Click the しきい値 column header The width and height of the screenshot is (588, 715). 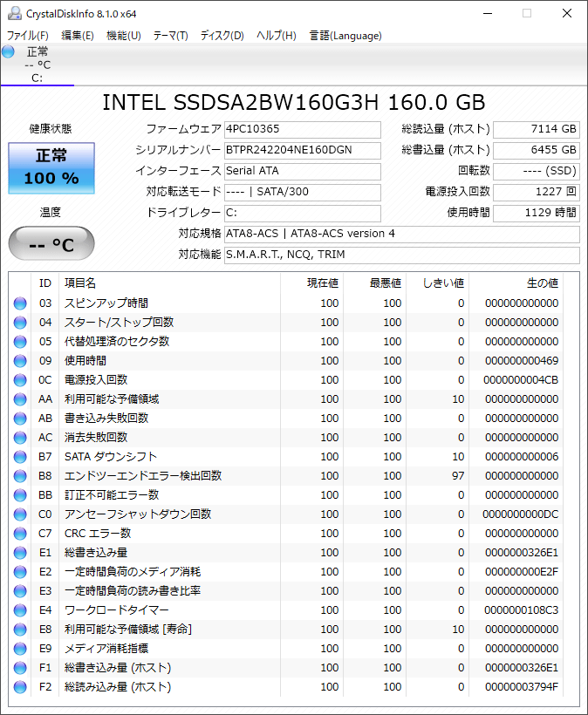click(x=438, y=283)
